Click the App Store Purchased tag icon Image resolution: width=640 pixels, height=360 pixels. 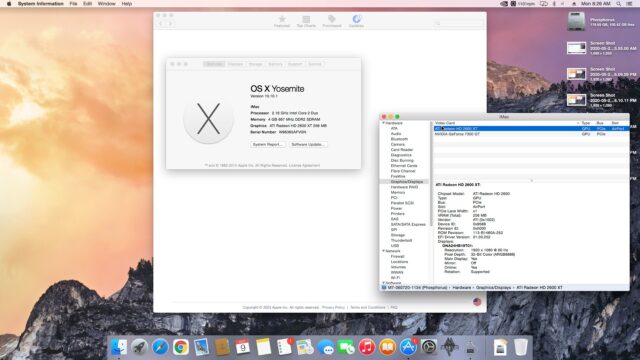pyautogui.click(x=332, y=21)
